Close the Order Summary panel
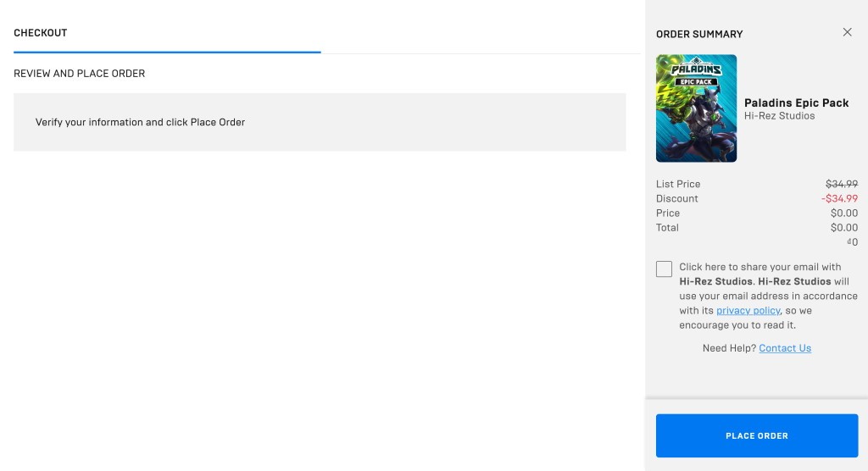 pyautogui.click(x=847, y=32)
